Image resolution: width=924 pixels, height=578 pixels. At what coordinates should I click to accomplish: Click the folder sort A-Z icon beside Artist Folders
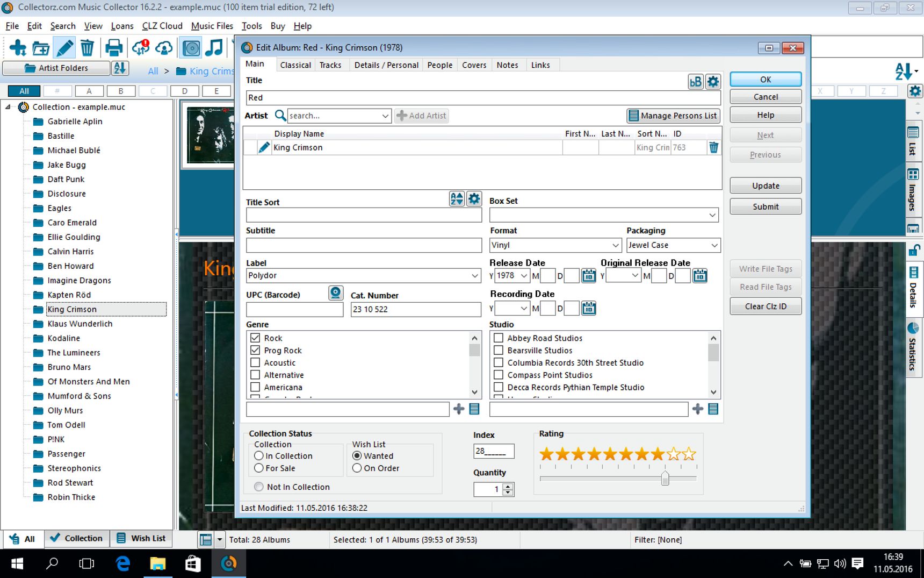click(x=120, y=68)
